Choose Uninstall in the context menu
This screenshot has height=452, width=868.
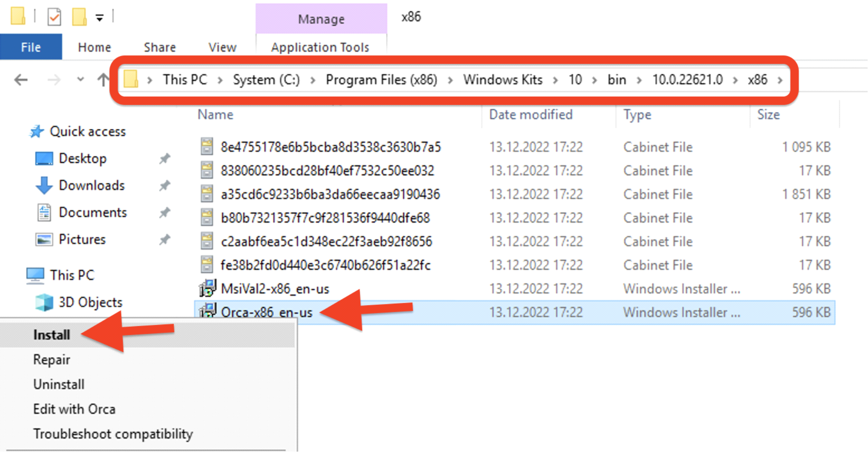(59, 384)
